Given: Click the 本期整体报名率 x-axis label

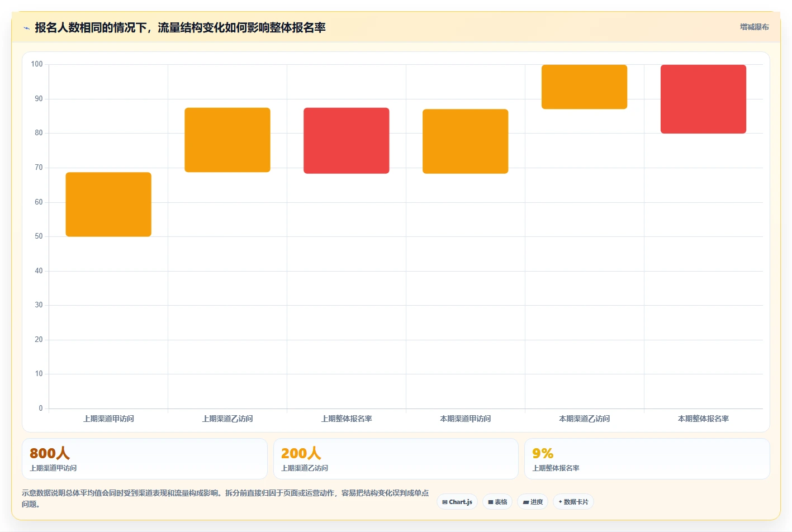Looking at the screenshot, I should [x=704, y=419].
